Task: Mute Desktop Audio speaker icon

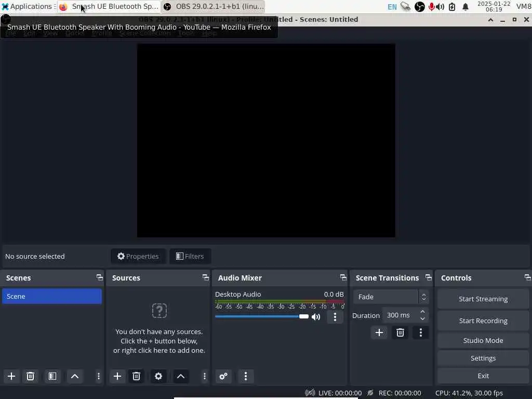Action: pos(316,316)
